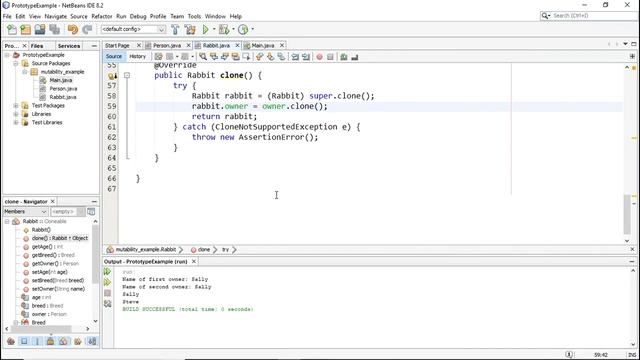Image resolution: width=640 pixels, height=360 pixels.
Task: Switch to the Person.java tab
Action: point(167,45)
